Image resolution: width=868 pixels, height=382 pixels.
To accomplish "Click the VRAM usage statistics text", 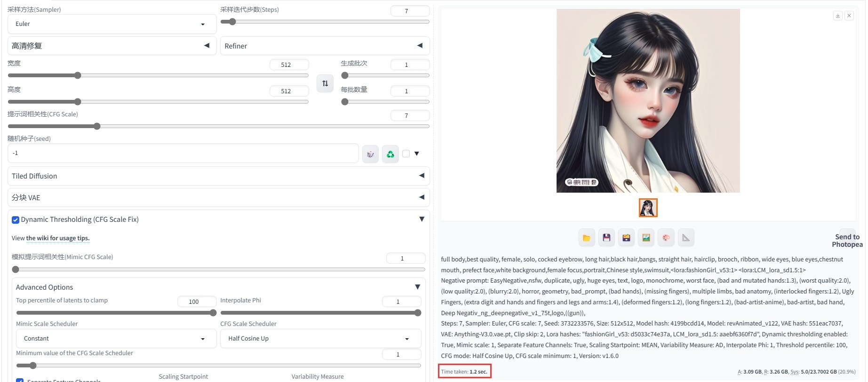I will pos(796,372).
